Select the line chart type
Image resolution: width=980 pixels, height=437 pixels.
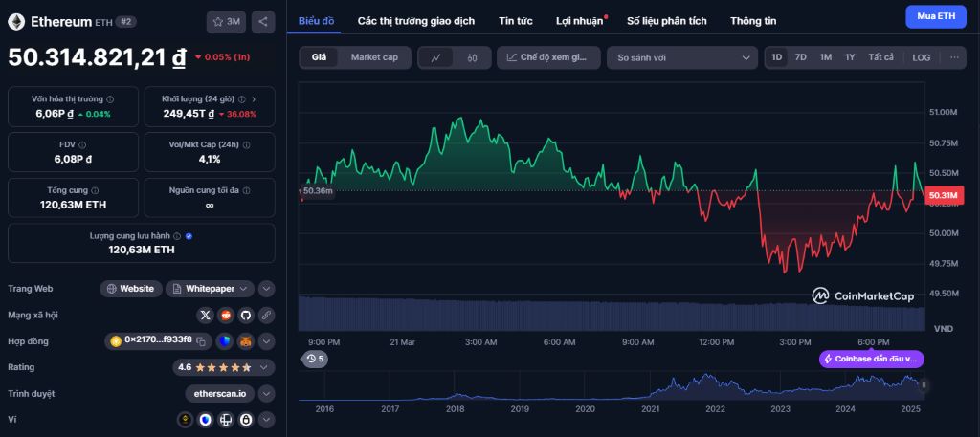(x=436, y=57)
